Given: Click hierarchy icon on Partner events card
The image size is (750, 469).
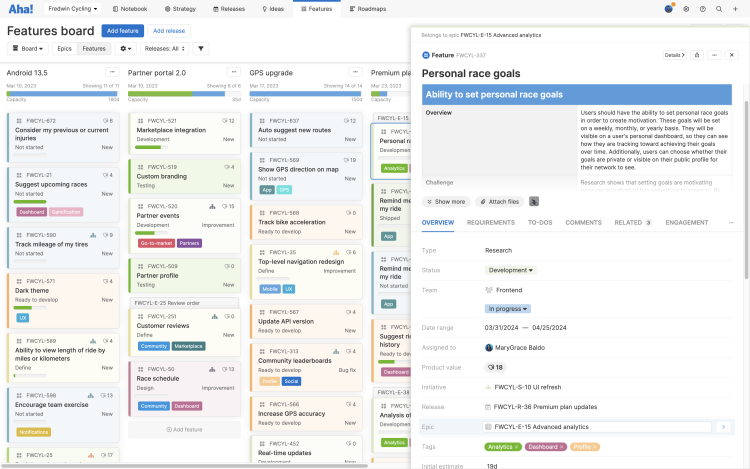Looking at the screenshot, I should (212, 207).
